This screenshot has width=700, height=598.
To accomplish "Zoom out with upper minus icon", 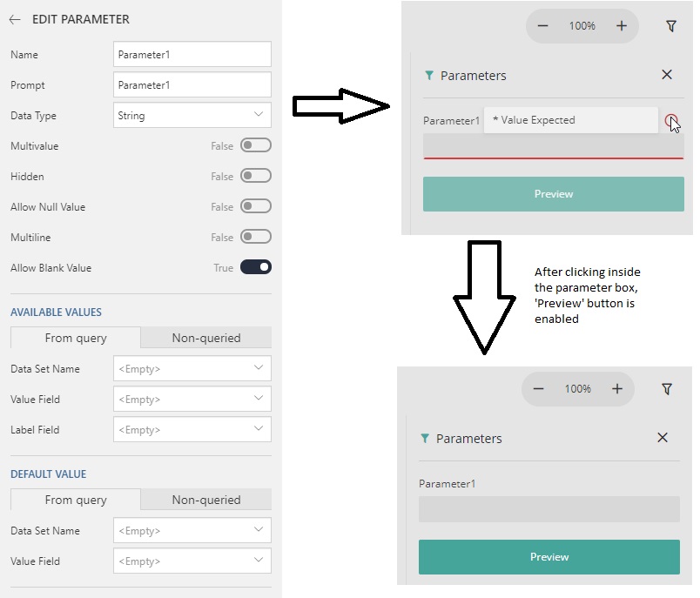I will [542, 26].
